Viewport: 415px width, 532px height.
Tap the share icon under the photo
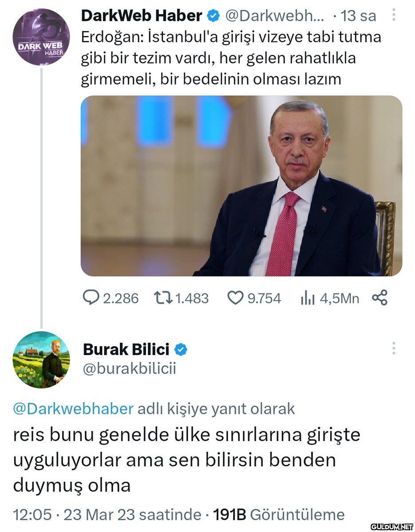[x=379, y=297]
